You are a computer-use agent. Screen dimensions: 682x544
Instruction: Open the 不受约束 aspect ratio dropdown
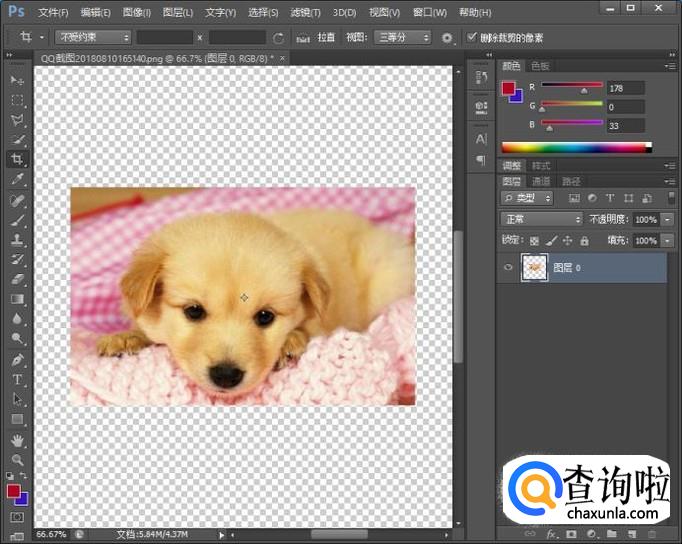click(94, 38)
